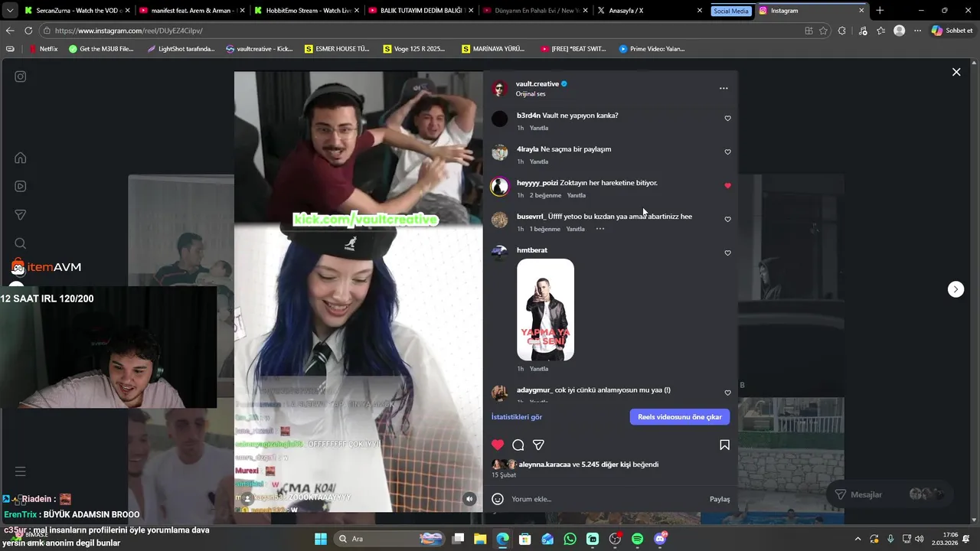Click the Instagram logo icon
Viewport: 980px width, 551px height.
tap(21, 77)
